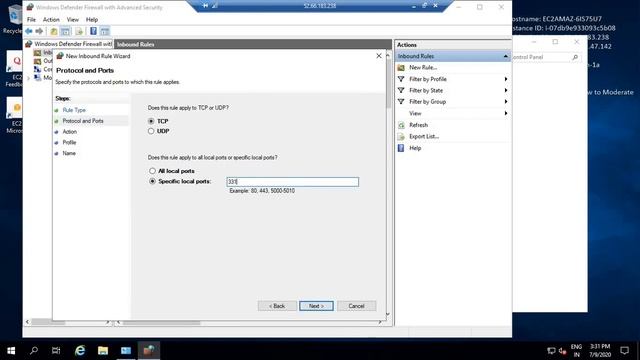This screenshot has height=360, width=640.
Task: Select Windows Defender Firewall root tree node
Action: 69,44
